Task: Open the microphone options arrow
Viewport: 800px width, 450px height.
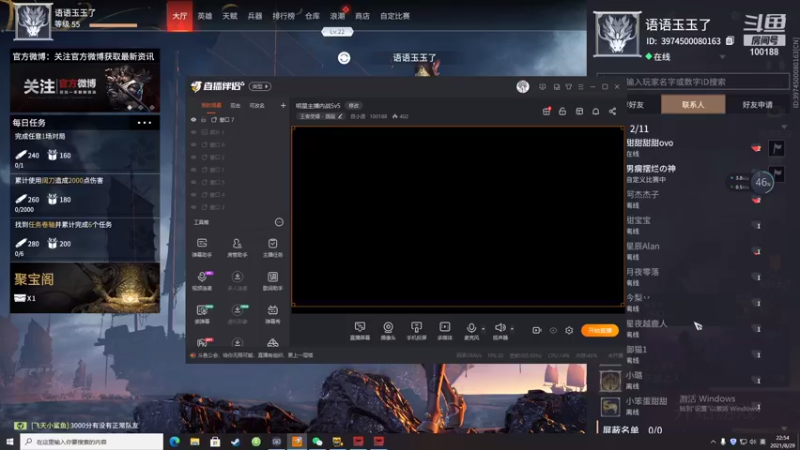Action: point(483,329)
